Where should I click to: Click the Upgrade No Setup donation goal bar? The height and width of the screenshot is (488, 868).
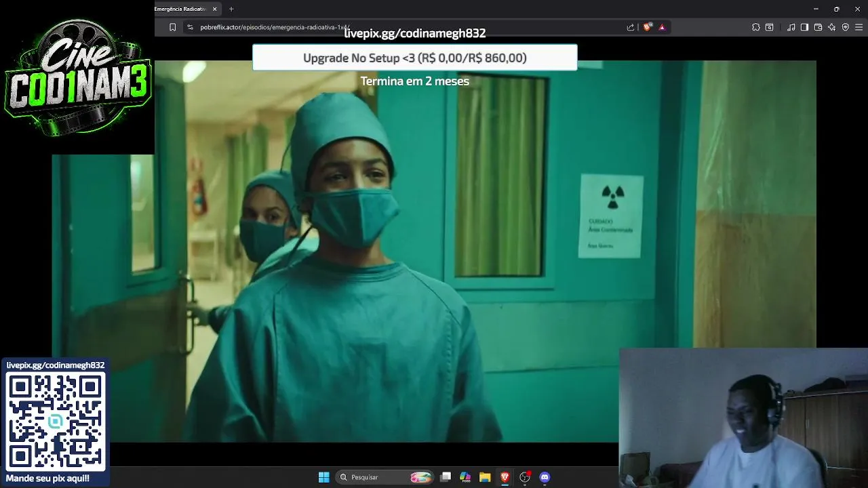click(415, 58)
